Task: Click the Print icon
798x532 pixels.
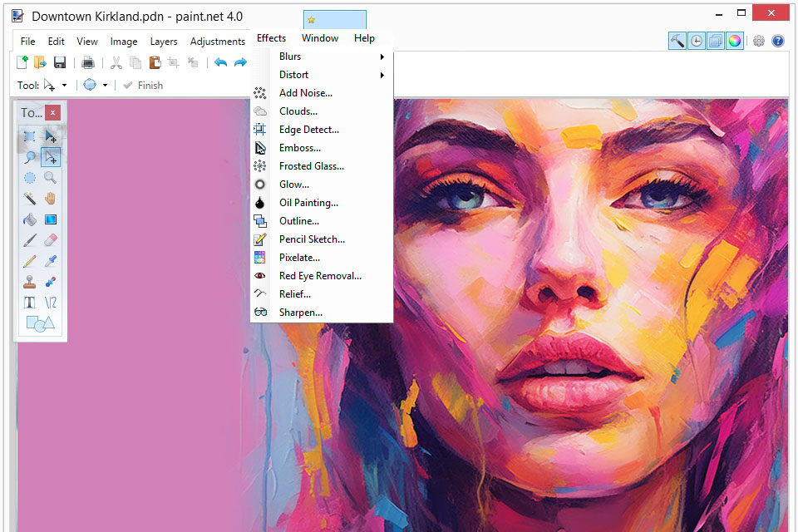Action: (x=88, y=62)
